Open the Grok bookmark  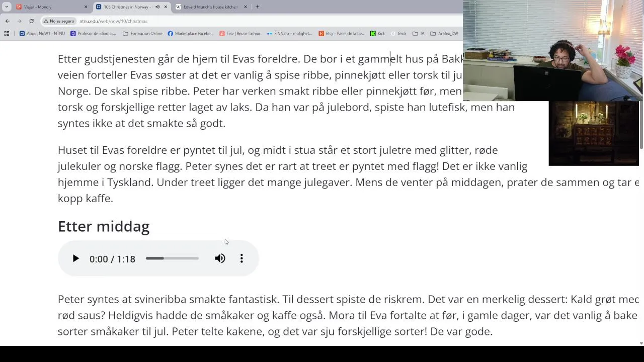[398, 34]
